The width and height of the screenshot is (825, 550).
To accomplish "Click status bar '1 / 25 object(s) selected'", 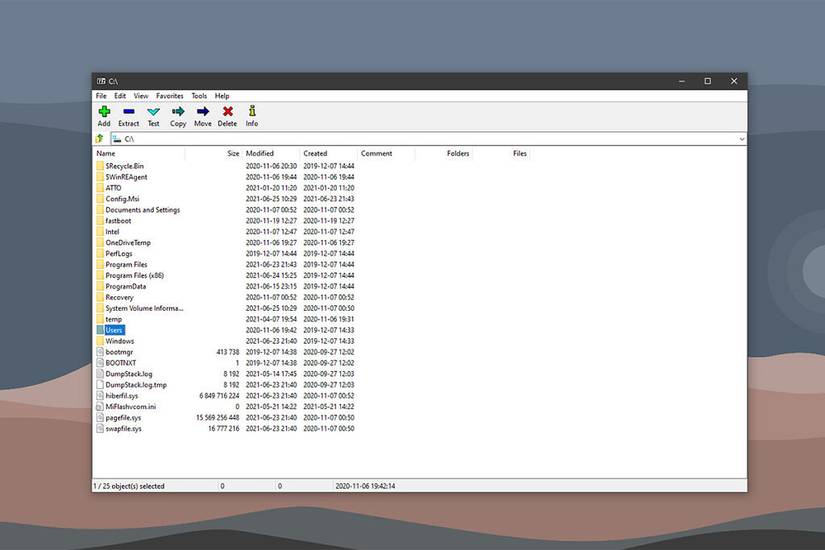I will [x=129, y=486].
